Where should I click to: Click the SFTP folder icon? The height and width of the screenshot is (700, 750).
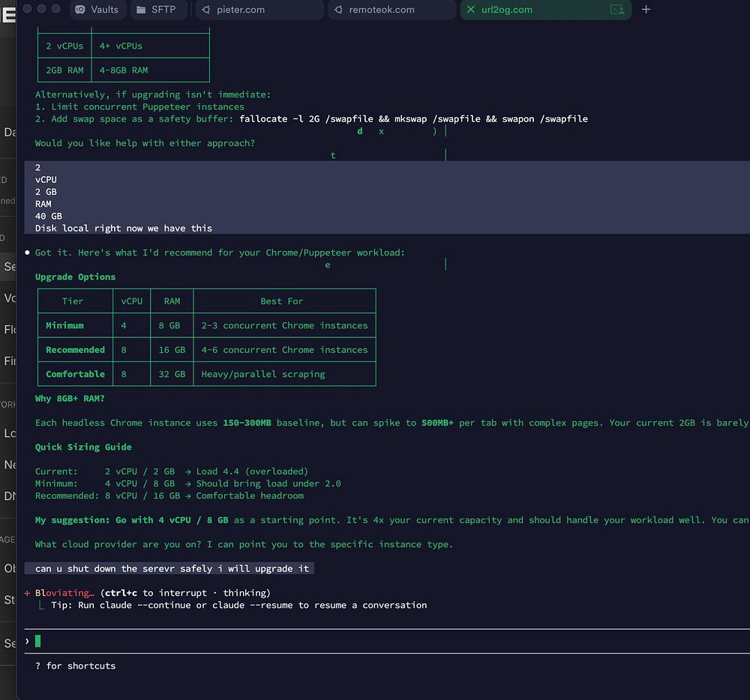pos(141,10)
